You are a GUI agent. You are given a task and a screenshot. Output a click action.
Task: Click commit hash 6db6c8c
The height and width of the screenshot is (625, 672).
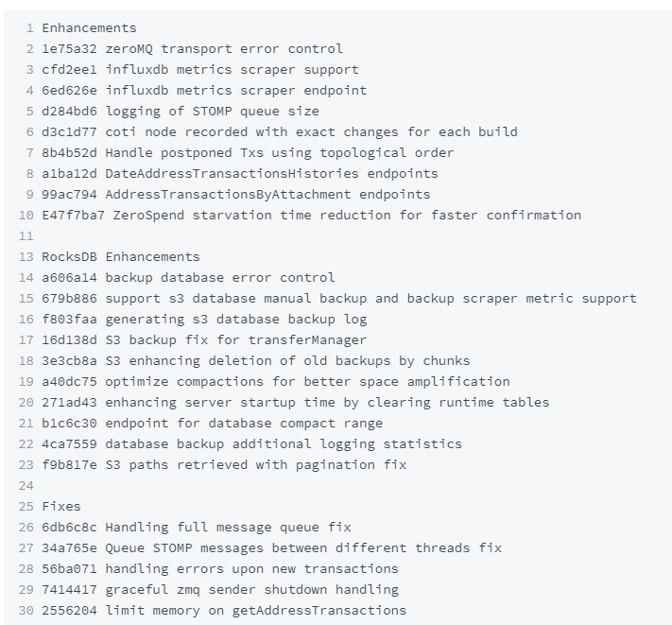point(69,528)
